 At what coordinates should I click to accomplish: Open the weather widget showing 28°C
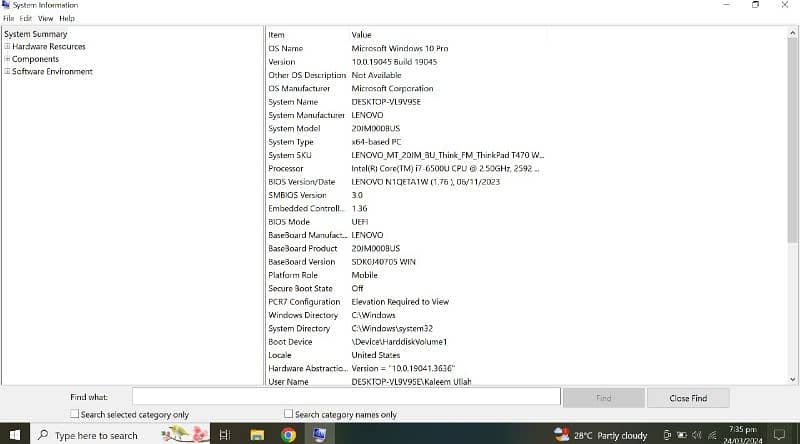610,435
